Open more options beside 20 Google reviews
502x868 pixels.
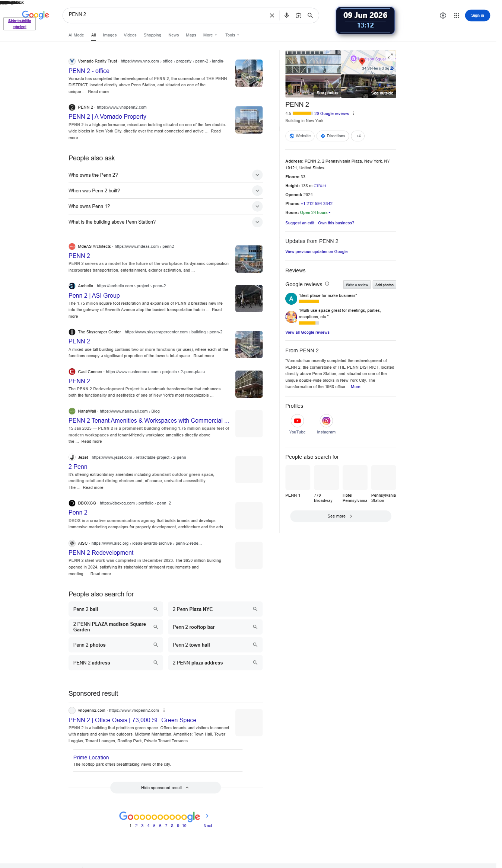354,113
